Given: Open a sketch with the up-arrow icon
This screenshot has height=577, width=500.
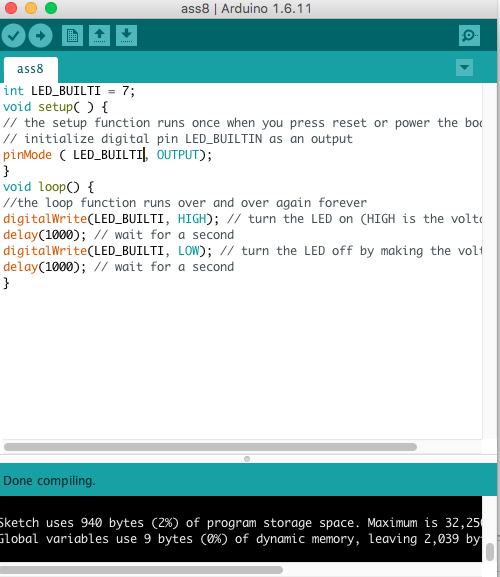Looking at the screenshot, I should pos(99,36).
